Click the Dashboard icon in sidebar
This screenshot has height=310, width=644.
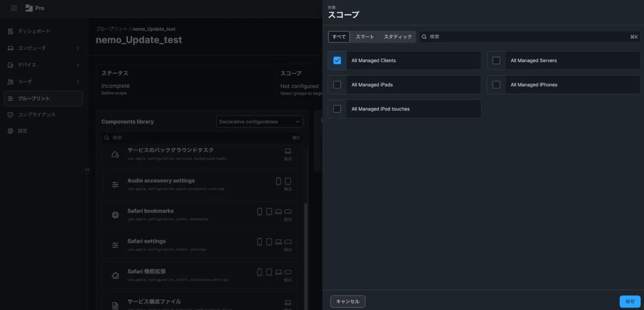(x=11, y=31)
